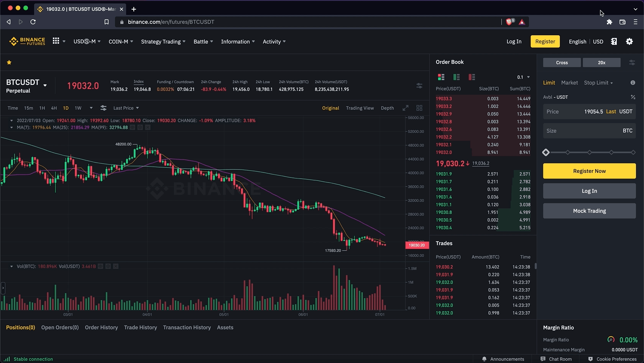Click the Brave Rewards triangle icon
The width and height of the screenshot is (644, 363).
point(522,22)
